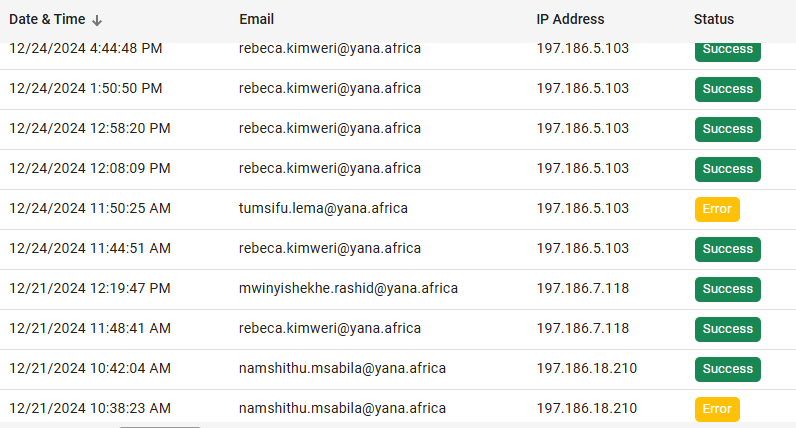Image resolution: width=796 pixels, height=428 pixels.
Task: Click the sort arrow beside Date & Time
Action: [97, 20]
